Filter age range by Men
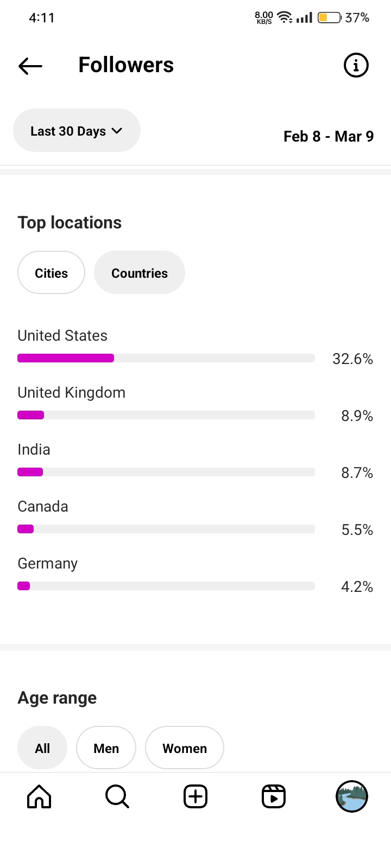The width and height of the screenshot is (391, 868). pyautogui.click(x=106, y=748)
